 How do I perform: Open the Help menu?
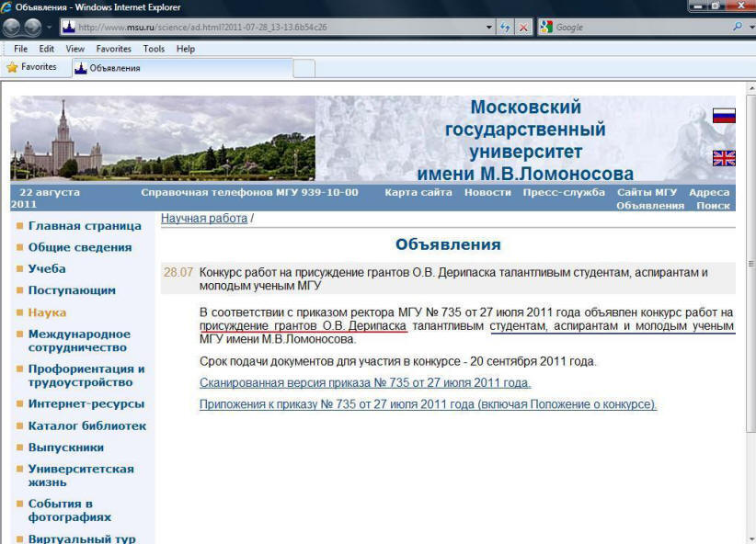pos(186,49)
